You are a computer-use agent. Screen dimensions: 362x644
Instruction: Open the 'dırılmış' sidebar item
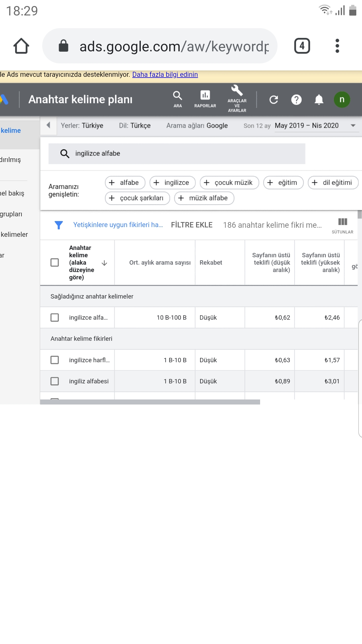[x=10, y=160]
